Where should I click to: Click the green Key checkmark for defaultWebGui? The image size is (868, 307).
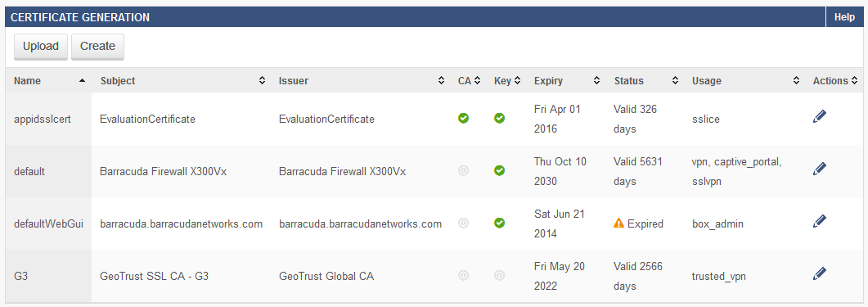click(x=499, y=223)
